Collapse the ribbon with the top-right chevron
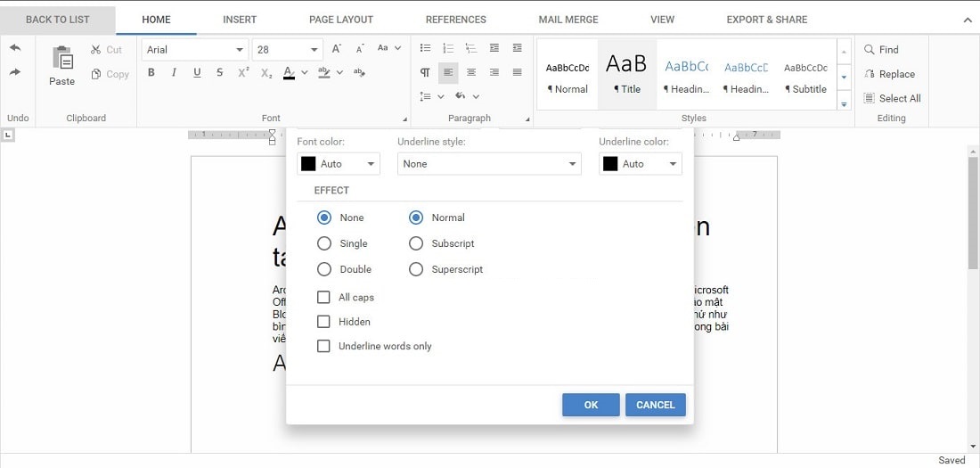This screenshot has width=980, height=468. [x=968, y=20]
